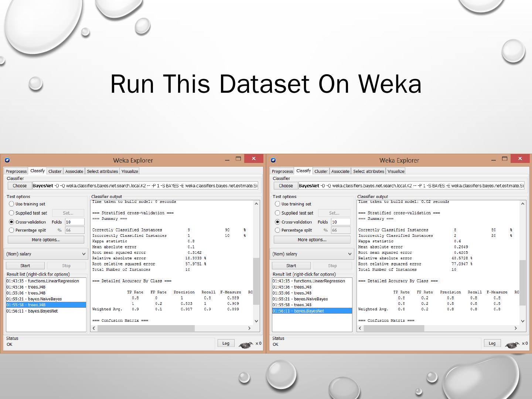Viewport: 532px width, 399px height.
Task: Click the up arrow of the left window's output scrollbar
Action: [256, 204]
